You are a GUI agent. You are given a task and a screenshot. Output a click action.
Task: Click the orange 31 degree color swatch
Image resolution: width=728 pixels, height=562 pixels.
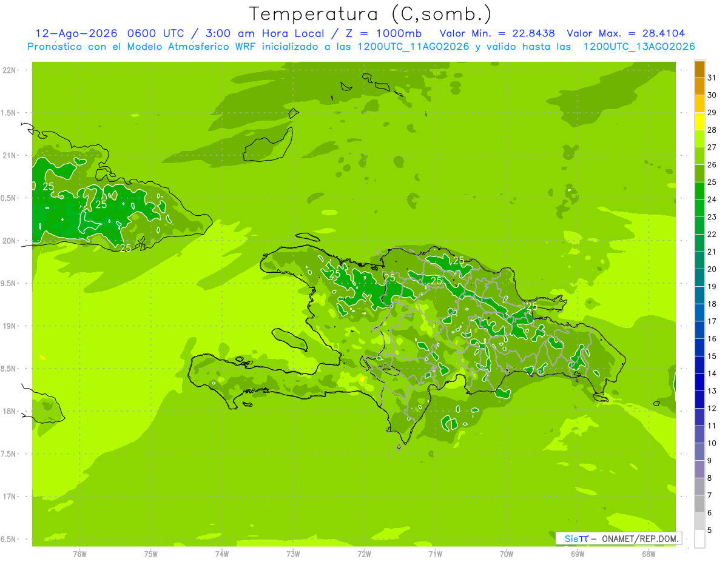[x=699, y=70]
